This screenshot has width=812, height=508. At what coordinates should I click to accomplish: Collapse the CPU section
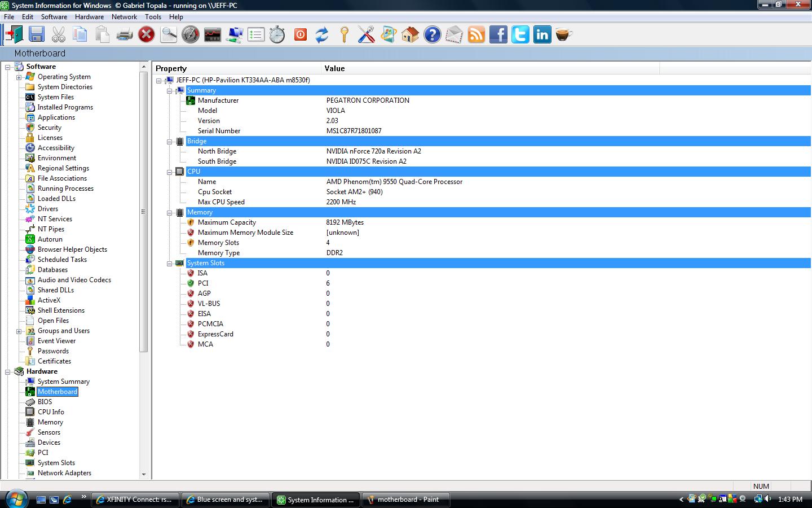tap(169, 172)
